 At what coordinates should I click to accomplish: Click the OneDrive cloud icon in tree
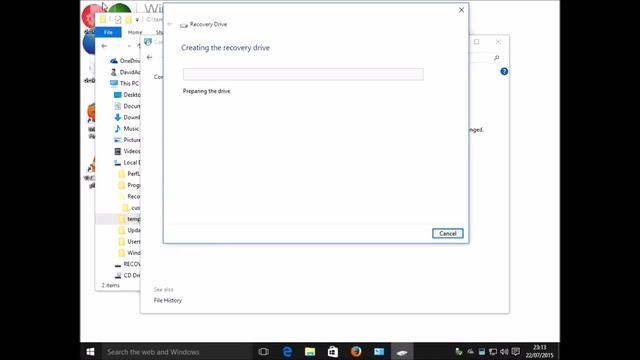coord(114,61)
